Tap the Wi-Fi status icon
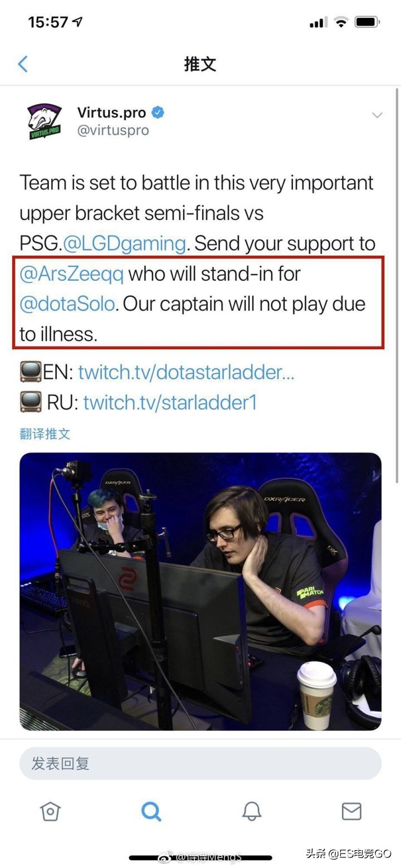 coord(341,22)
